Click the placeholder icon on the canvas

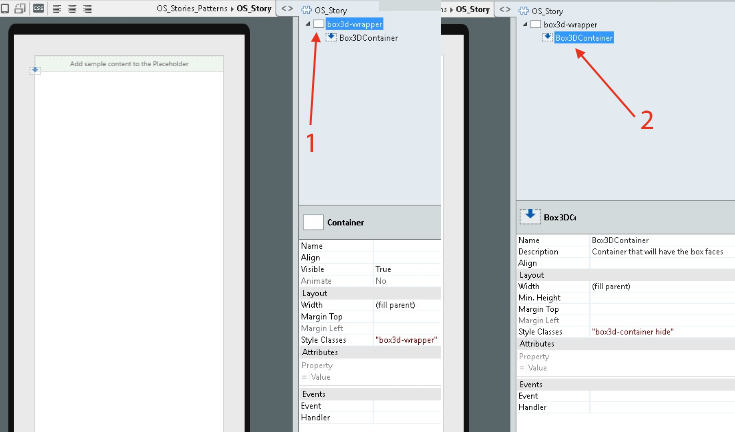(36, 70)
